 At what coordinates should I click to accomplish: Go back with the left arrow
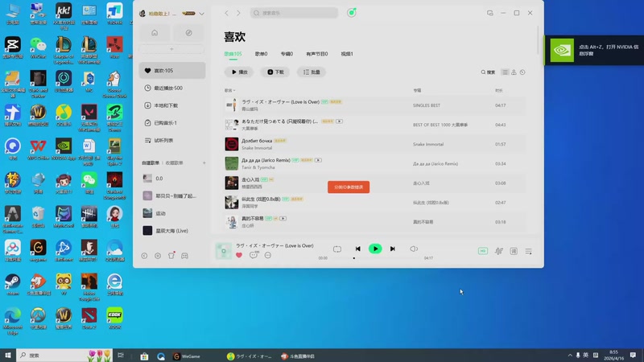click(x=227, y=13)
